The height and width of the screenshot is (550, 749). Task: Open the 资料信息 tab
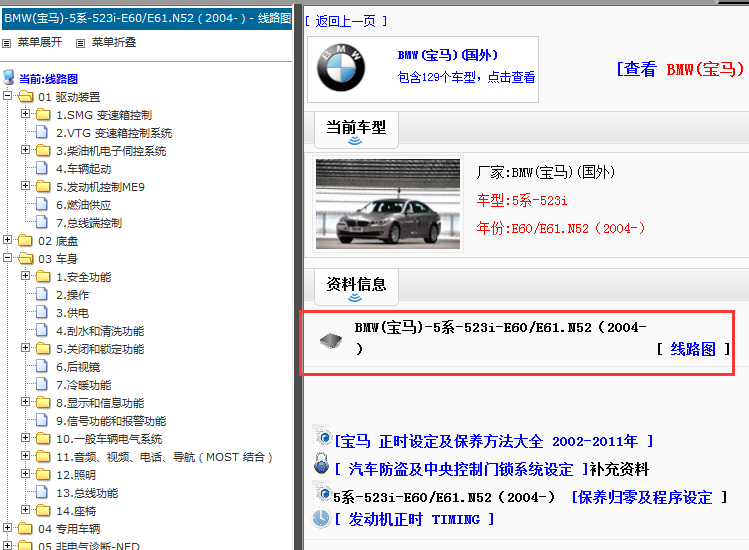(x=356, y=287)
